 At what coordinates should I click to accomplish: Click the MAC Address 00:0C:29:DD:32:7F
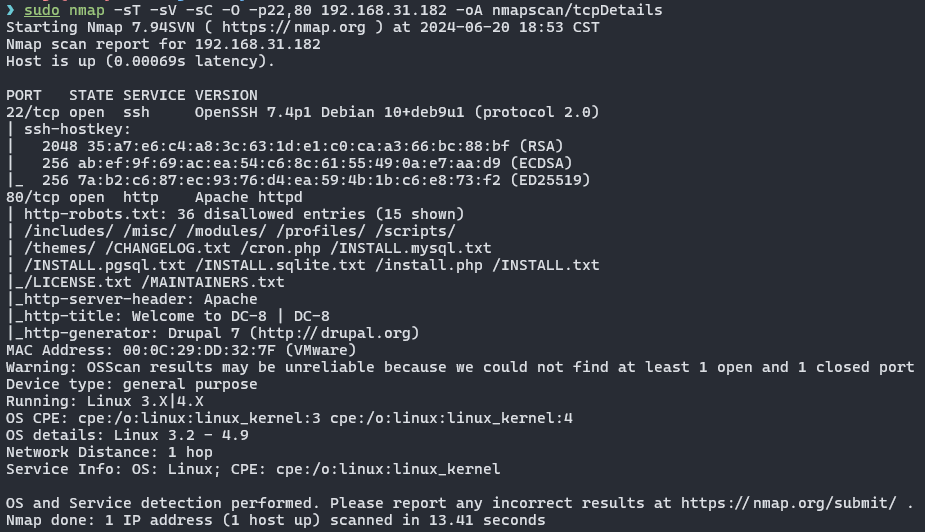tap(181, 350)
